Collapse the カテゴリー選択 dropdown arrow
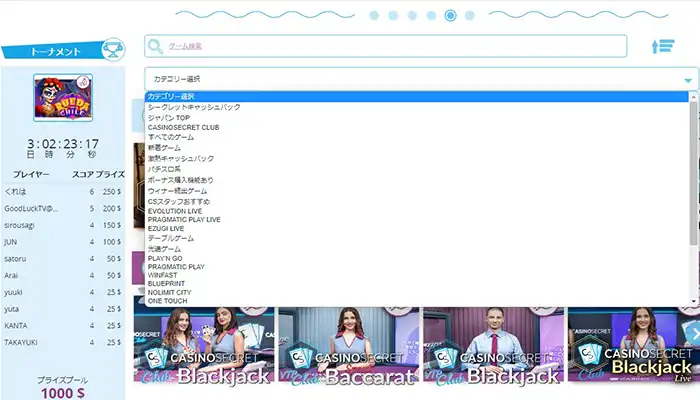 688,80
